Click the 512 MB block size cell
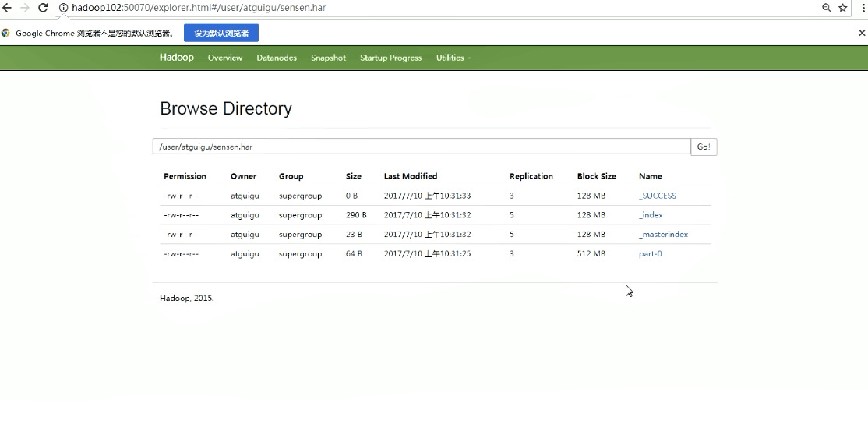 [591, 253]
